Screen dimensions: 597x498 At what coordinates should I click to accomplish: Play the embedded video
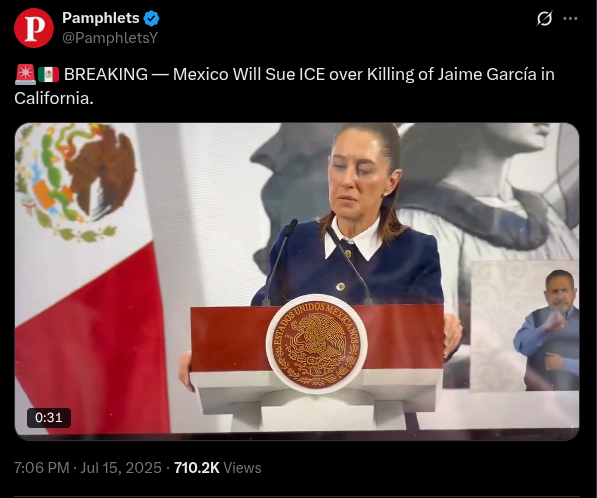click(x=297, y=281)
